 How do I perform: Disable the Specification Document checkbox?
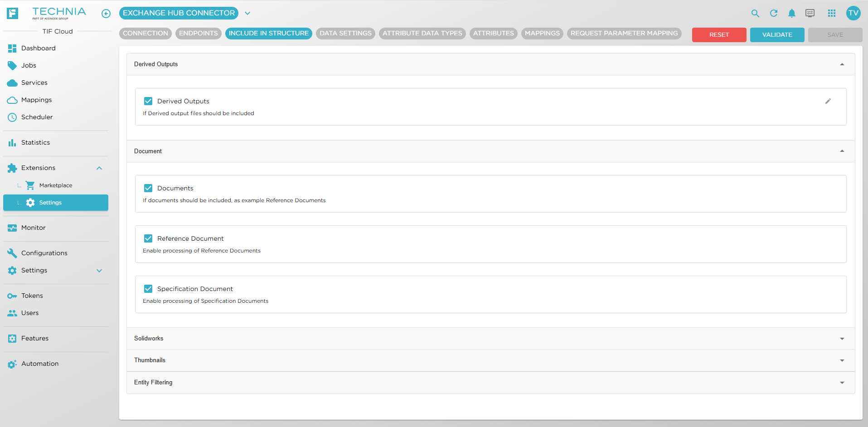(148, 289)
